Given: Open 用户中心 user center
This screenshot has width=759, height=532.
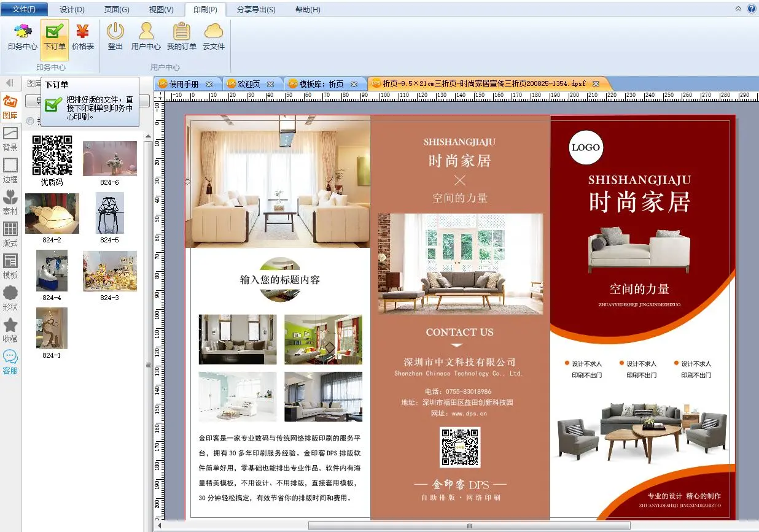Looking at the screenshot, I should (x=146, y=36).
